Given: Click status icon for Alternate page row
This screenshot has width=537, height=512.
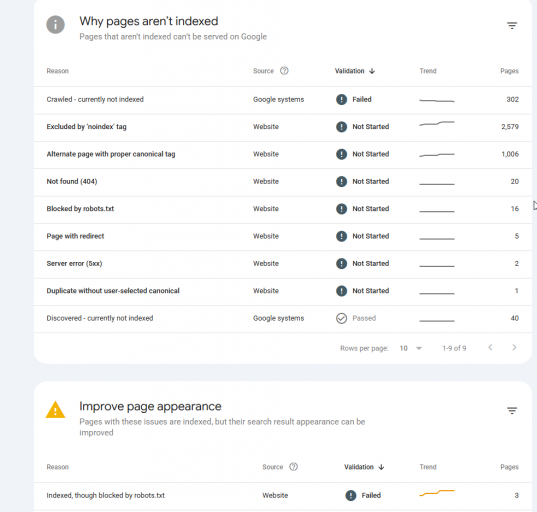Looking at the screenshot, I should [341, 154].
